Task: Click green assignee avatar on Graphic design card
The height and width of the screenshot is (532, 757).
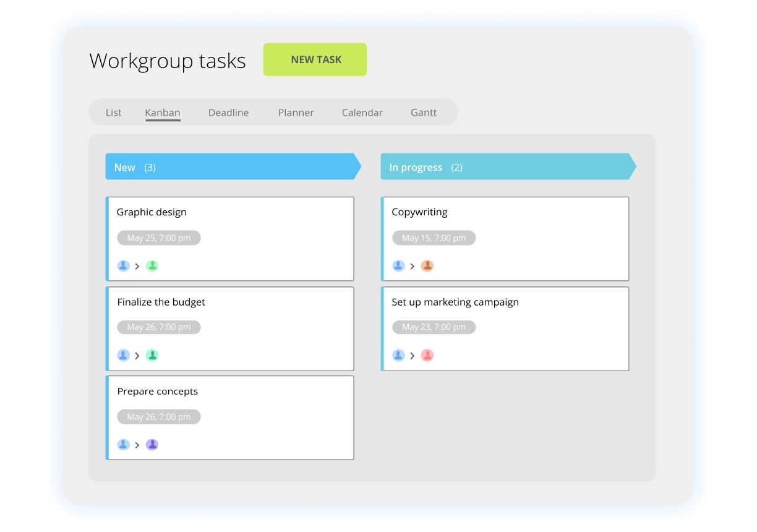Action: 152,266
